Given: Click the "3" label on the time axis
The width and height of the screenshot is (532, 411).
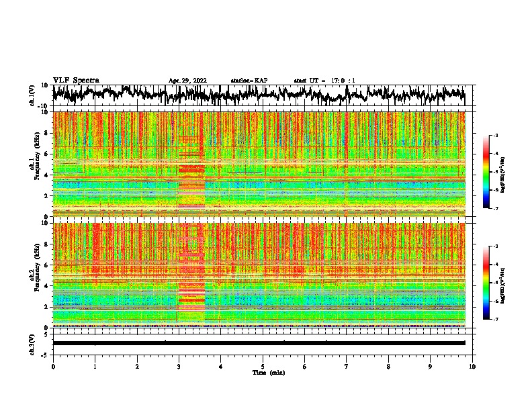Looking at the screenshot, I should 179,367.
